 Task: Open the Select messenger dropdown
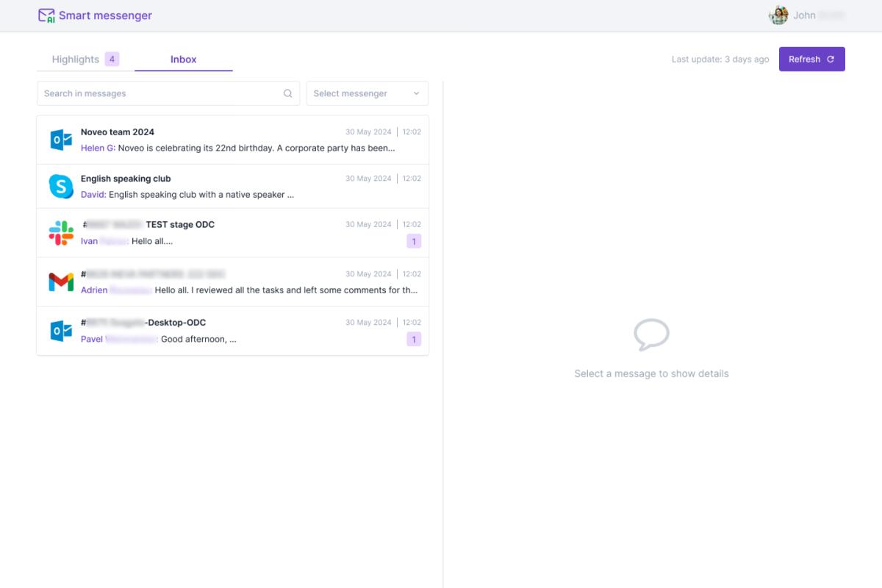pos(360,93)
